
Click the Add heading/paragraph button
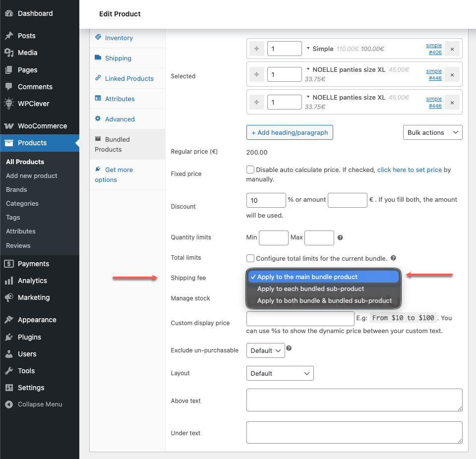click(x=290, y=132)
